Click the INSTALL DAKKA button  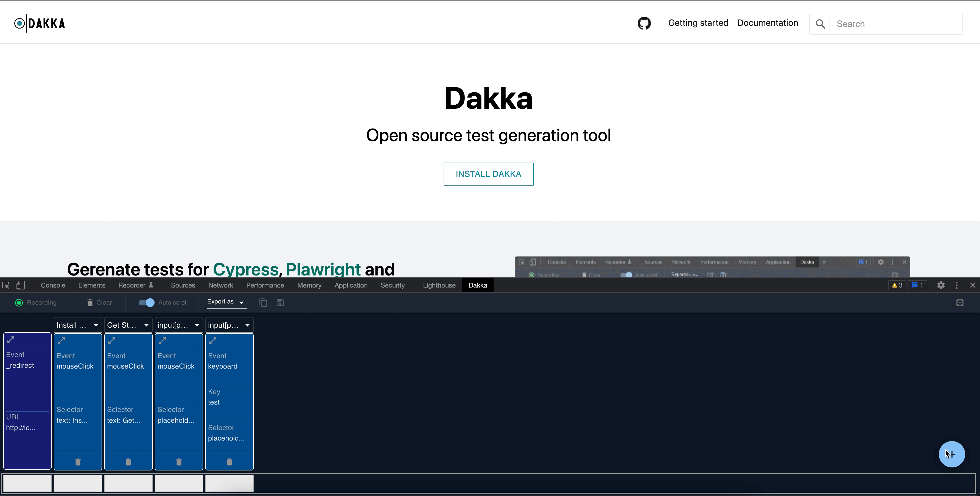(x=488, y=174)
